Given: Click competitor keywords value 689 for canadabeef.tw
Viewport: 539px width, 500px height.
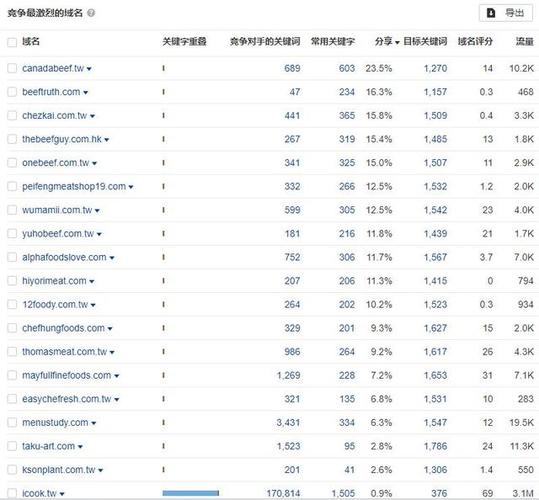Looking at the screenshot, I should click(x=292, y=68).
